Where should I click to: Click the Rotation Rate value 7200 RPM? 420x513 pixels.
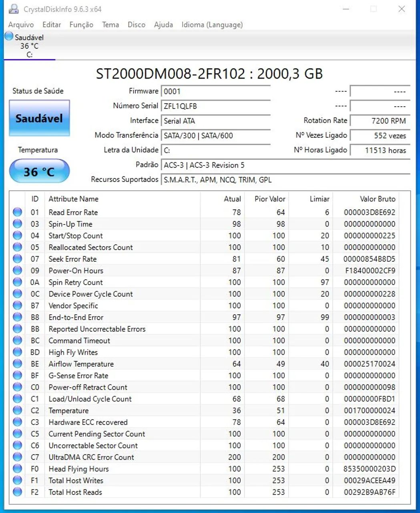click(x=380, y=121)
